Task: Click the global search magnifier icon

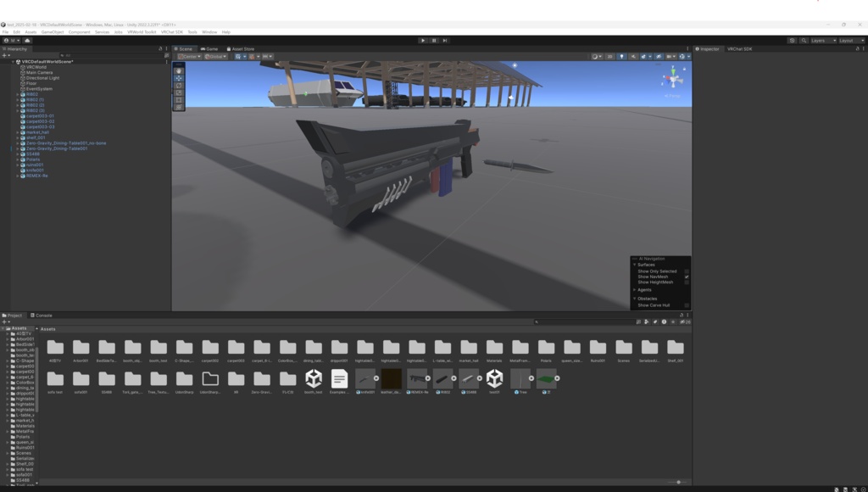Action: 804,41
